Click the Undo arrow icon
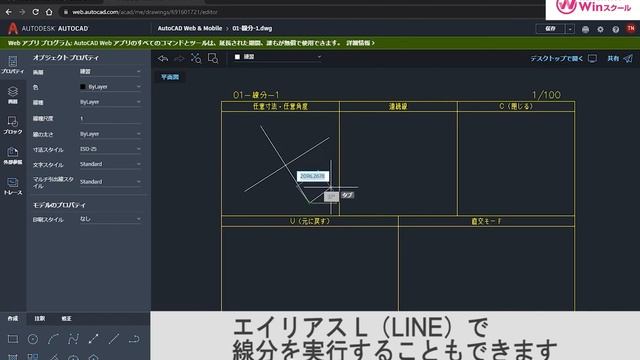Image resolution: width=640 pixels, height=360 pixels. [x=163, y=59]
